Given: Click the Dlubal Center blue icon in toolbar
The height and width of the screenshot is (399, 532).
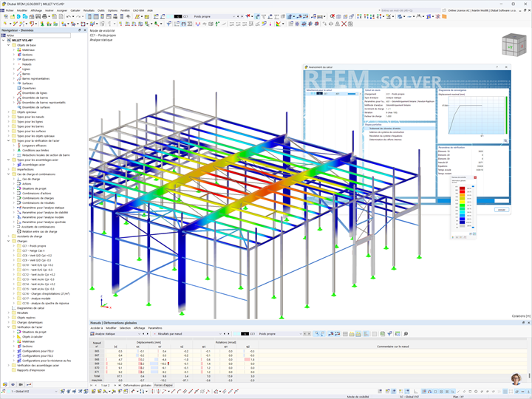Looking at the screenshot, I should 19,16.
